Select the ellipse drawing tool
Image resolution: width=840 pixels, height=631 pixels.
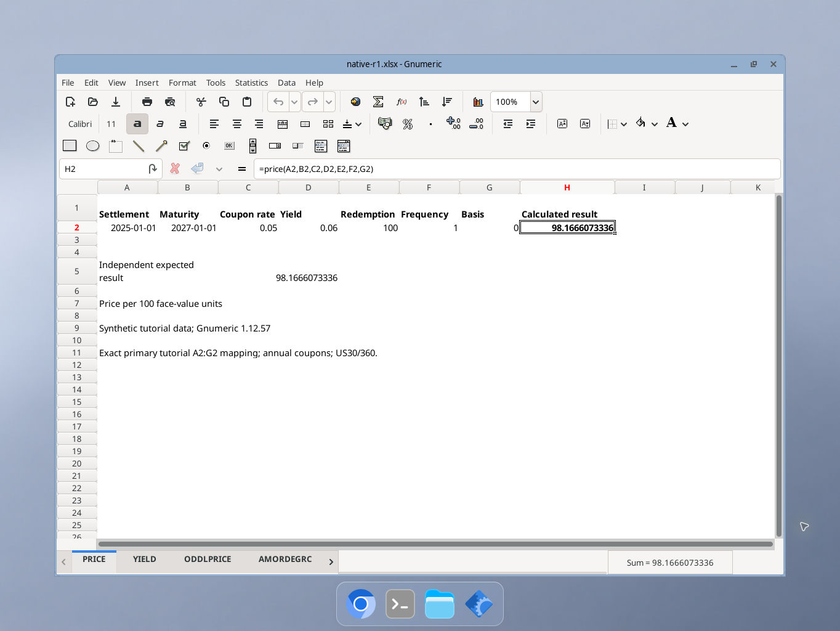coord(92,146)
